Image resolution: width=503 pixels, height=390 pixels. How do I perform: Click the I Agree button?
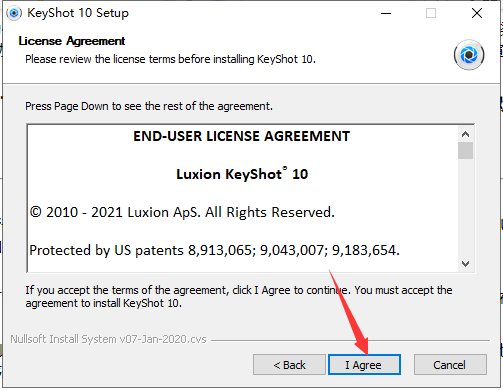pos(364,365)
